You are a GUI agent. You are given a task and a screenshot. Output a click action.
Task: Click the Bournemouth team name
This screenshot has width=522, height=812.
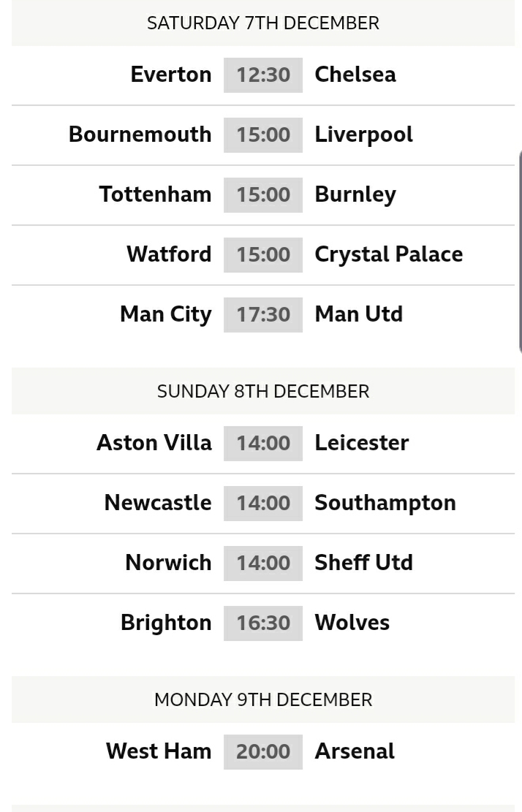pos(140,134)
